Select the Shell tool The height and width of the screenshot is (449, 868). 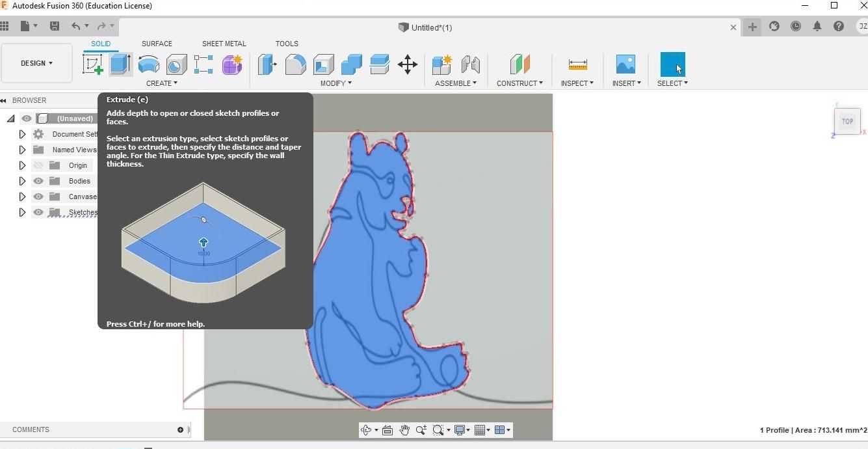point(323,64)
